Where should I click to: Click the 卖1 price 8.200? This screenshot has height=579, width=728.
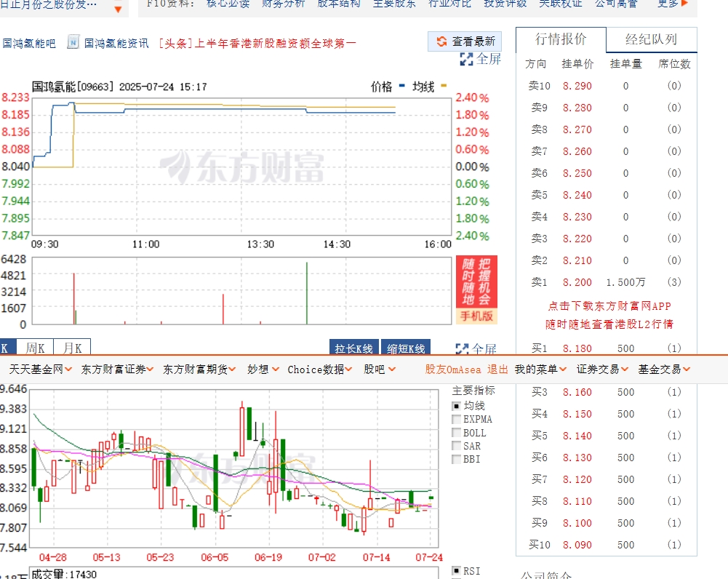[x=577, y=282]
